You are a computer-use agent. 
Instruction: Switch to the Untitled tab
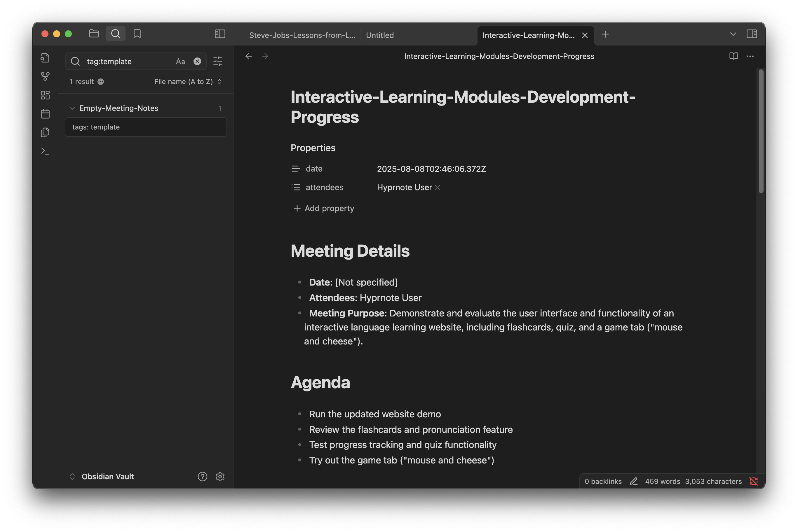click(380, 35)
